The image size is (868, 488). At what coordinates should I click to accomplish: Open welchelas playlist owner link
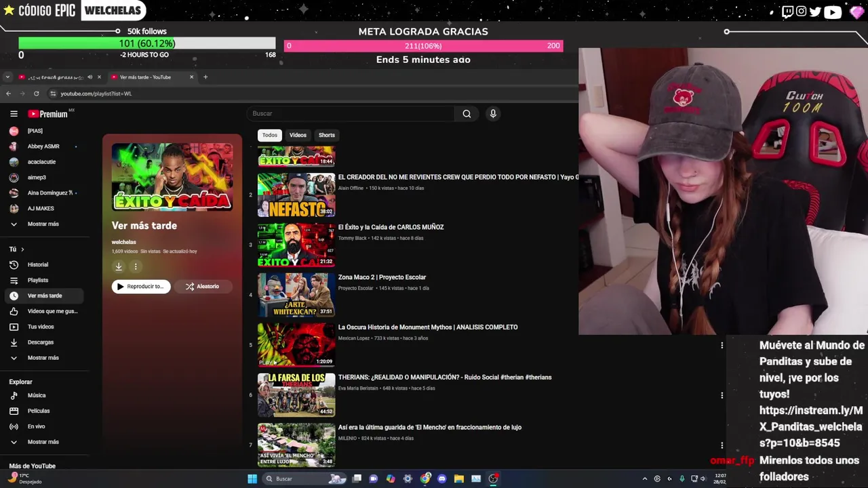[x=124, y=242]
